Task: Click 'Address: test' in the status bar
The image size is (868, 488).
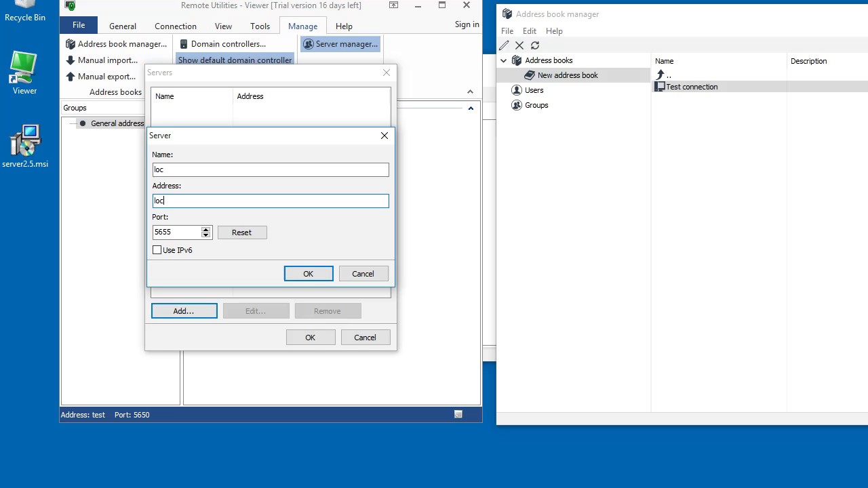Action: click(x=83, y=415)
